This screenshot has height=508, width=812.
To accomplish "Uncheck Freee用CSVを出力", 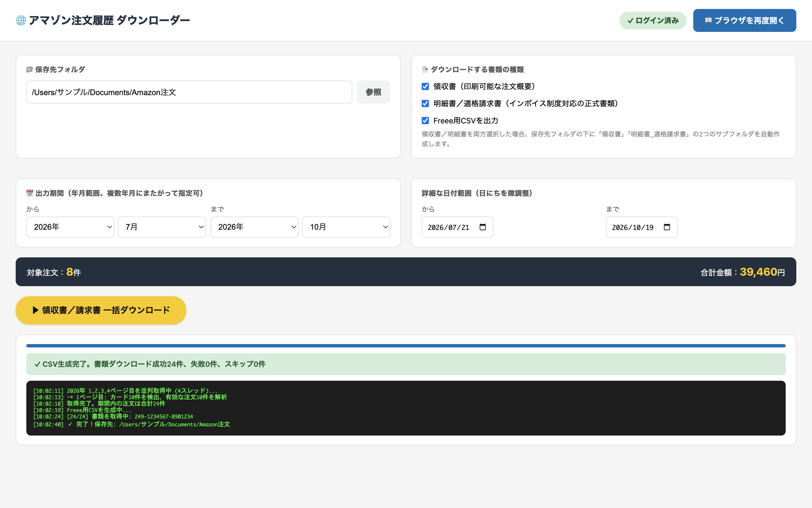I will point(425,121).
